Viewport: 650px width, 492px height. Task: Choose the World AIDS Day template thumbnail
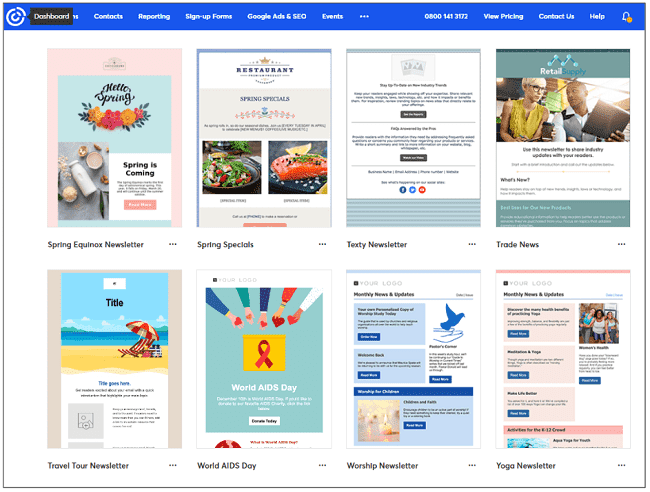point(264,360)
